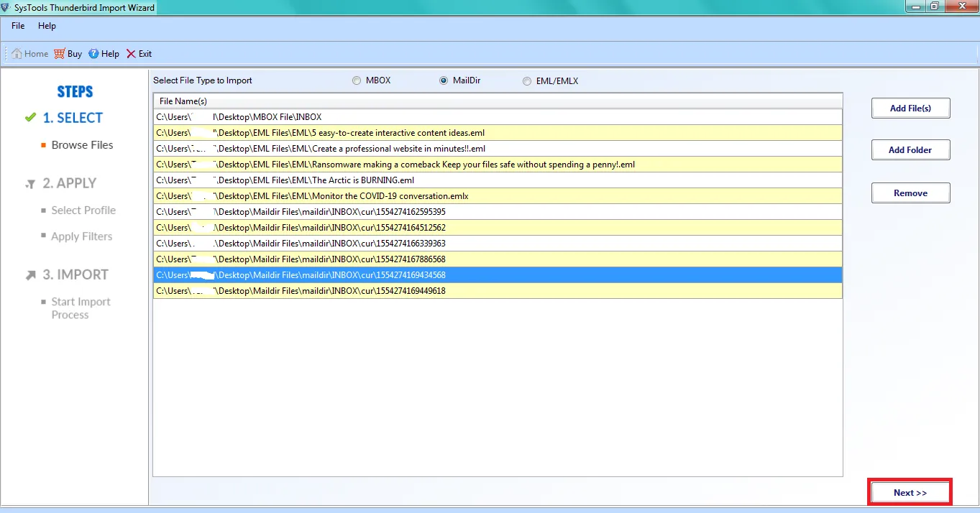This screenshot has width=980, height=513.
Task: Click the '3. IMPORT' step heading
Action: tap(75, 275)
